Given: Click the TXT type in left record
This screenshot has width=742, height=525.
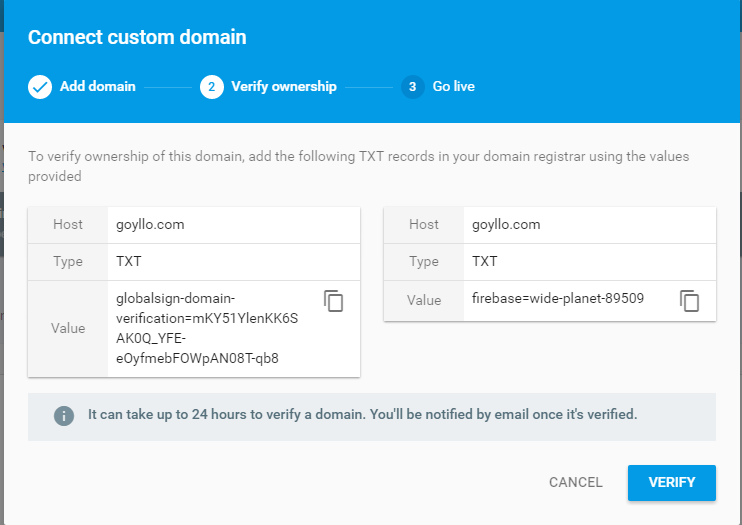Looking at the screenshot, I should point(129,261).
